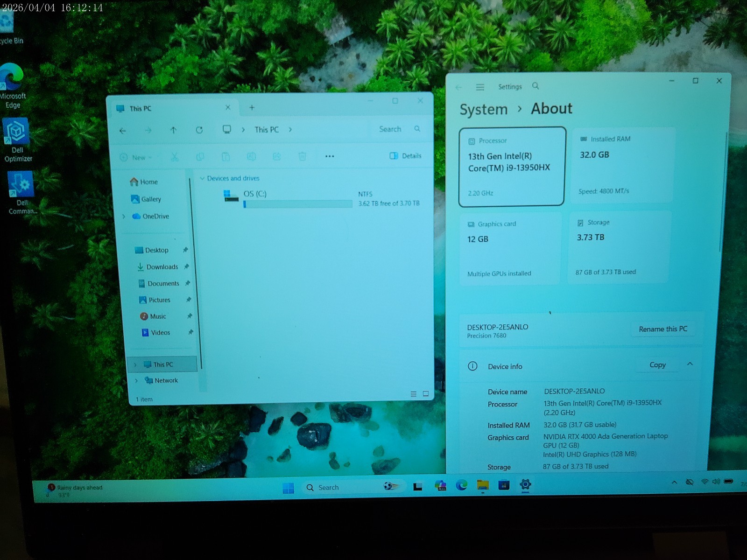The width and height of the screenshot is (747, 560).
Task: Click the Windows Start button
Action: [289, 488]
